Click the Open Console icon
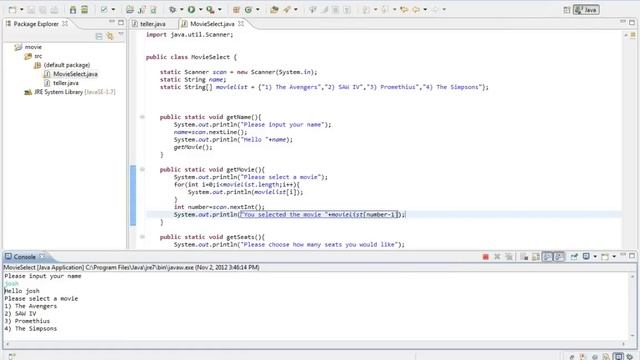This screenshot has height=360, width=640. pos(605,257)
